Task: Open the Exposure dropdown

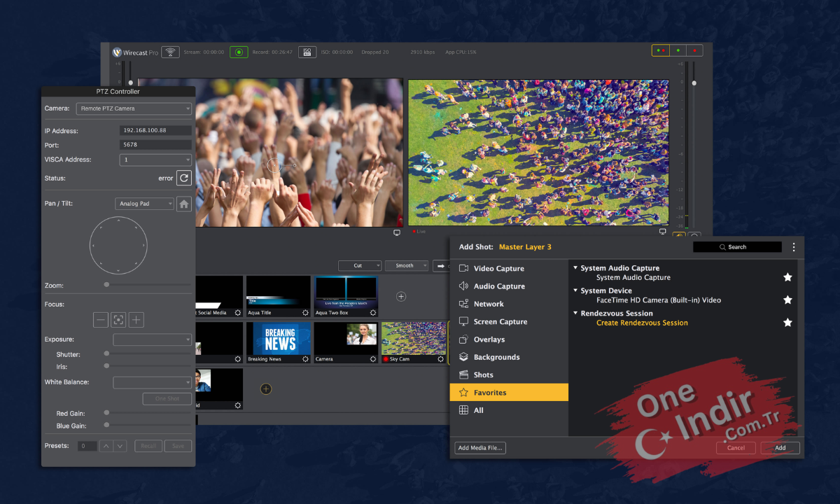Action: (x=153, y=339)
